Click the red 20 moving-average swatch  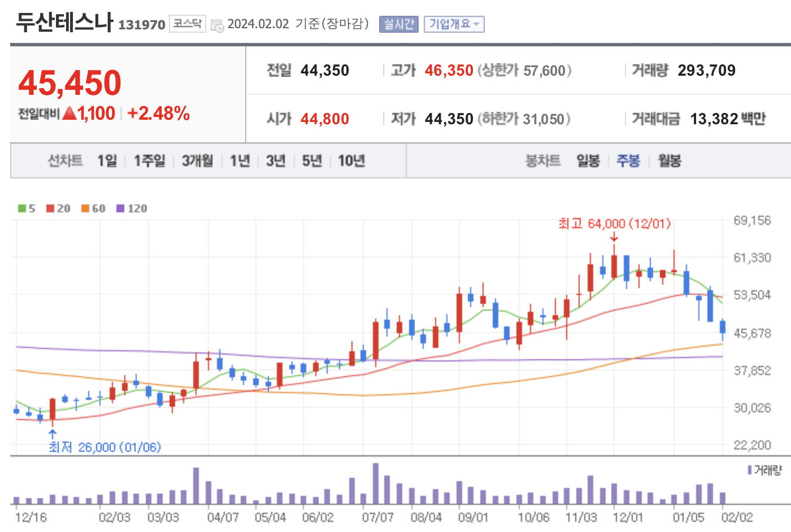[x=50, y=208]
